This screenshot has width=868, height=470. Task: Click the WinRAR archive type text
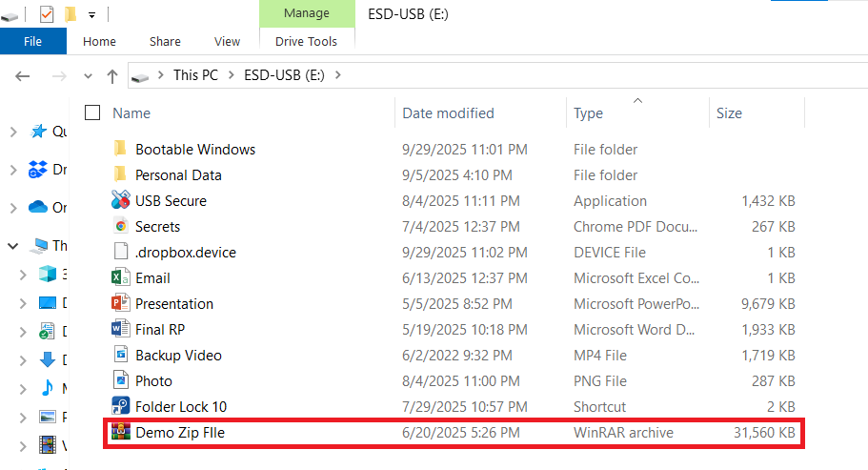pyautogui.click(x=623, y=433)
